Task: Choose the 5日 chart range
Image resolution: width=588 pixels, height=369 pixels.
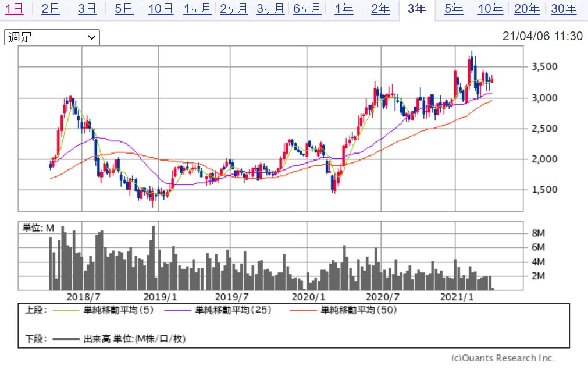Action: [124, 9]
